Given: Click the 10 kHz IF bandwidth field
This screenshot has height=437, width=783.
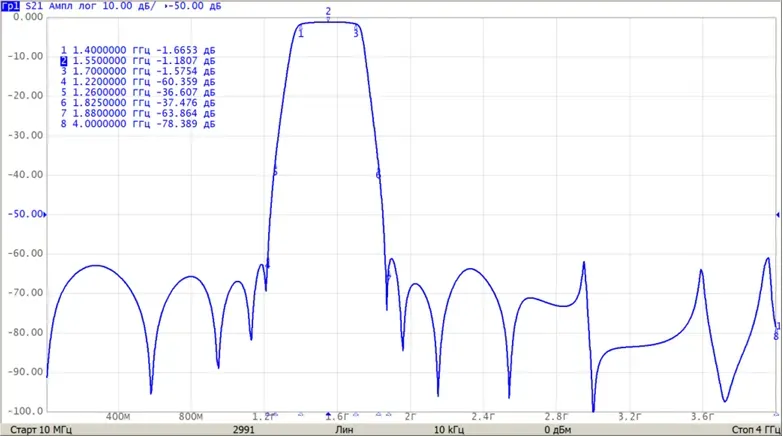Looking at the screenshot, I should (x=448, y=430).
